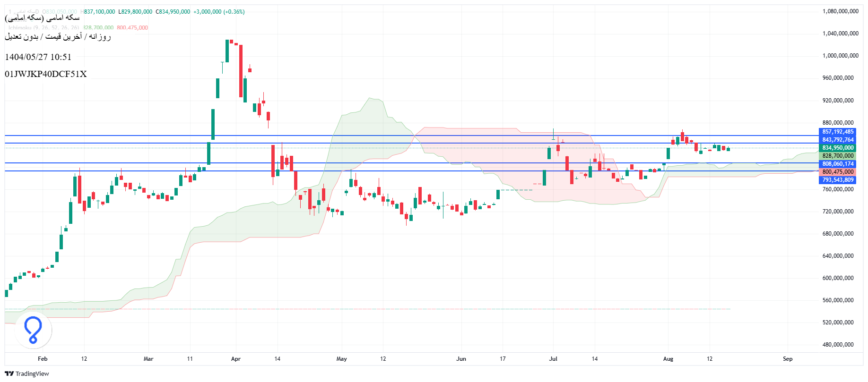Image resolution: width=868 pixels, height=382 pixels.
Task: Click the سکه امامی chart title
Action: point(42,18)
